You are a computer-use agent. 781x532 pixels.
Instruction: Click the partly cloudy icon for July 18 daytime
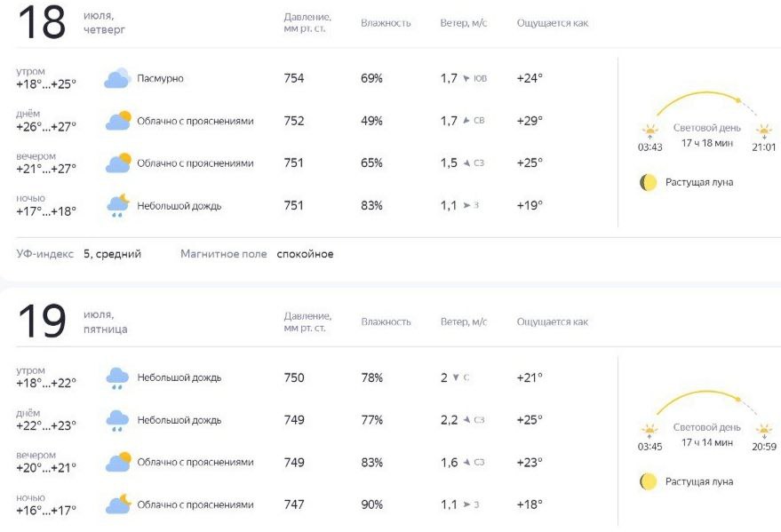pyautogui.click(x=118, y=121)
